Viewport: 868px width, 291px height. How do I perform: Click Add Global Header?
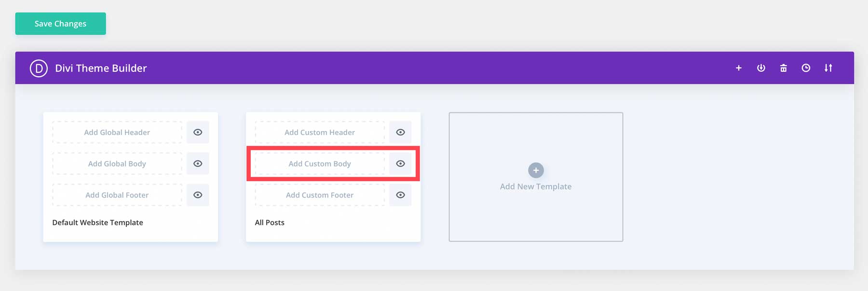(117, 132)
